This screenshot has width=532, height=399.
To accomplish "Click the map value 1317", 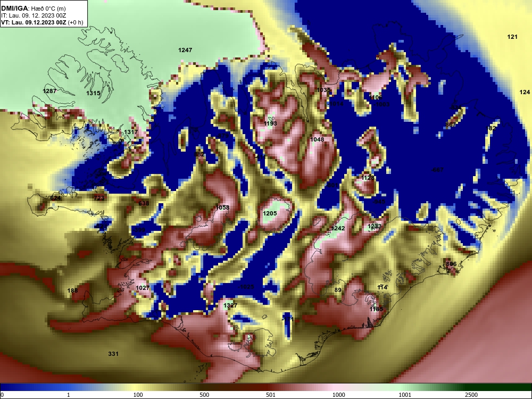I will coord(131,132).
